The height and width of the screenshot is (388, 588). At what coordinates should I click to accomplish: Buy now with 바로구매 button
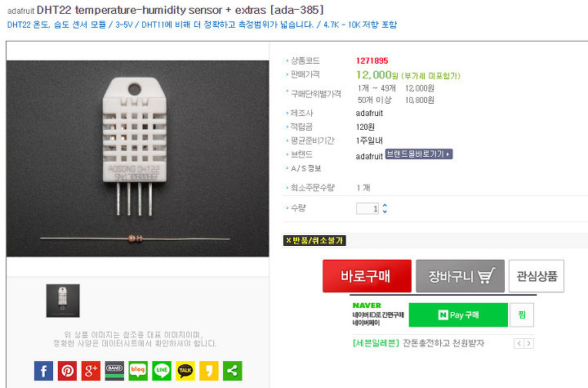tap(367, 276)
